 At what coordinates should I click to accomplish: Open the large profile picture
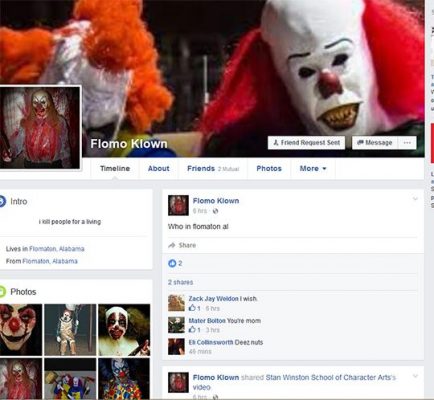tap(40, 127)
